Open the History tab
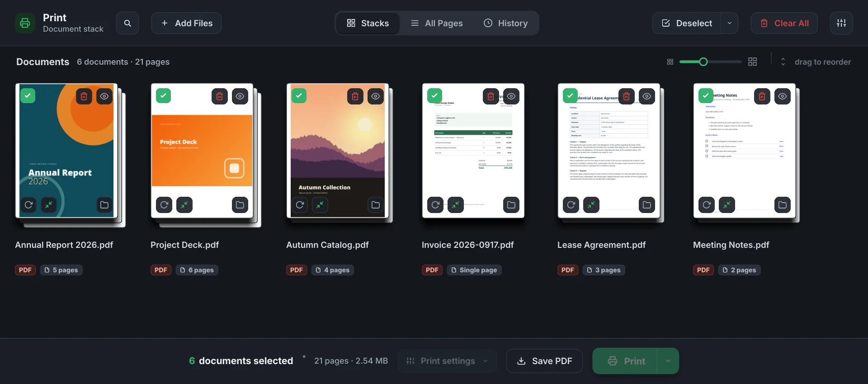868x384 pixels. tap(506, 23)
